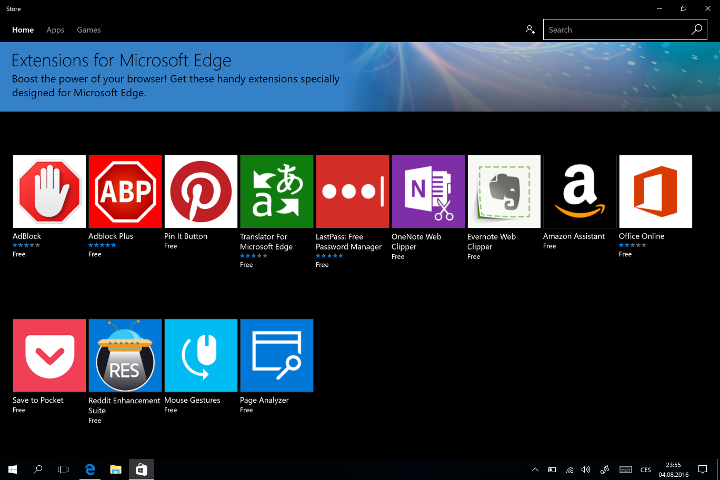This screenshot has width=720, height=480.
Task: Click the Office Online title text
Action: (x=641, y=236)
